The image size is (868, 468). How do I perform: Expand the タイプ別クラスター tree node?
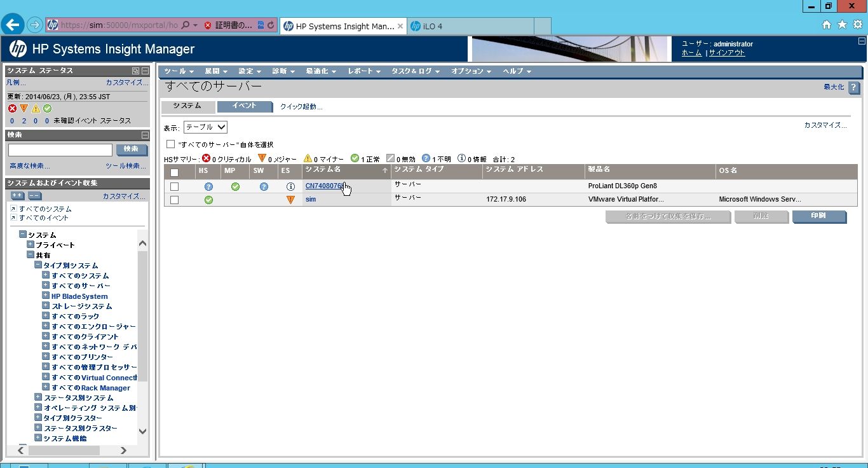pos(38,418)
